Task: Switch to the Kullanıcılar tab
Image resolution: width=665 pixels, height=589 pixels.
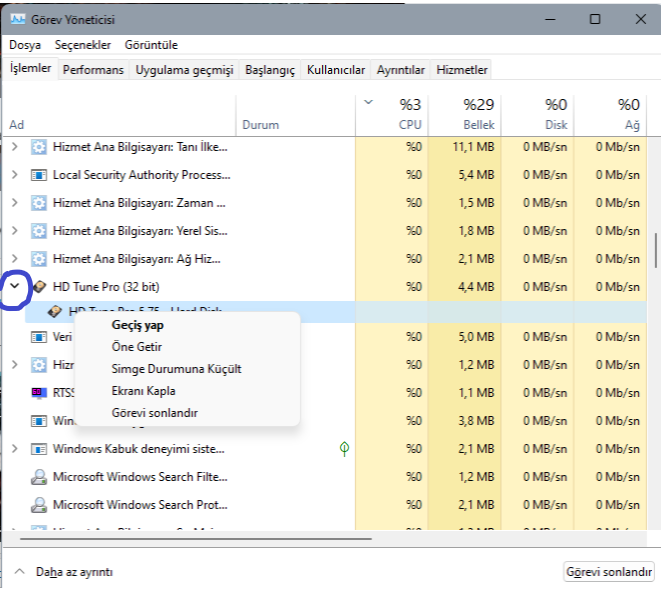Action: click(336, 70)
